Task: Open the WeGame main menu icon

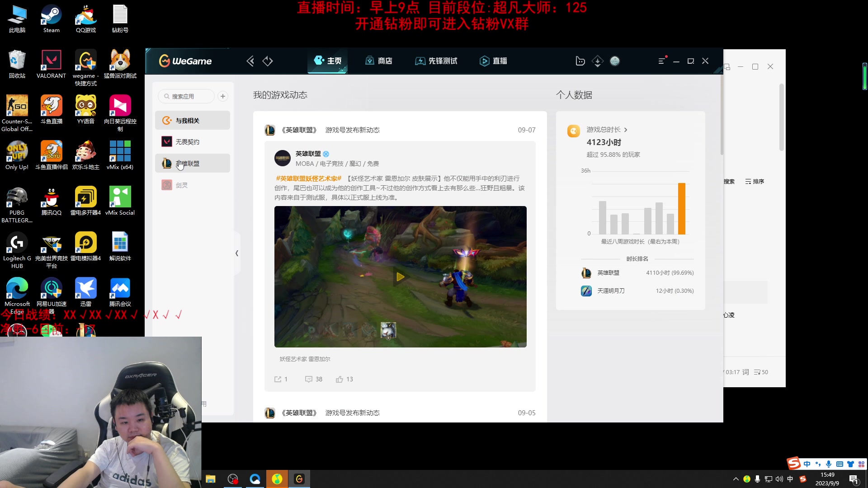Action: pyautogui.click(x=662, y=61)
